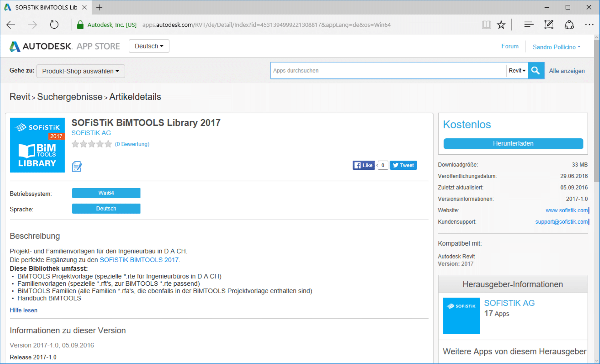
Task: Click the Herunterladen download button
Action: [x=513, y=143]
